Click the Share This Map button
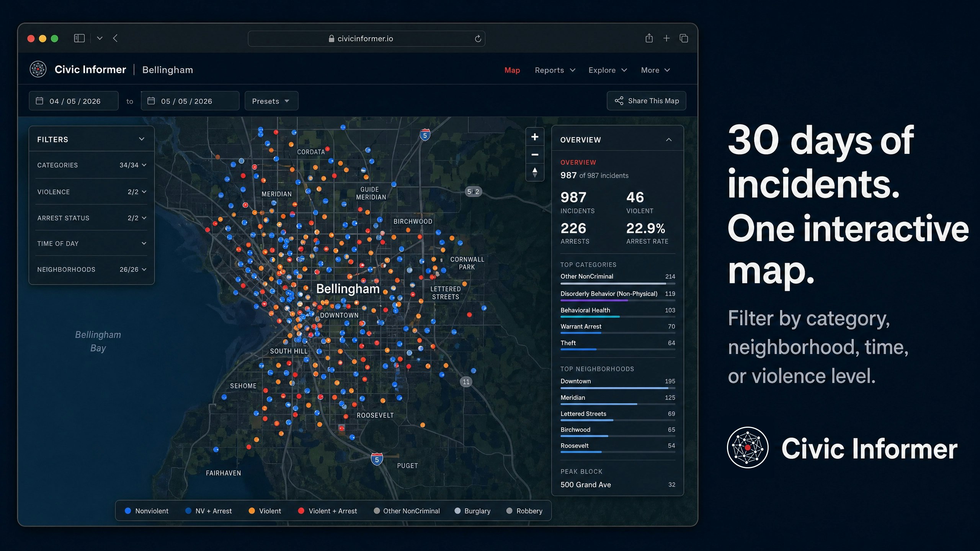Viewport: 980px width, 551px height. pyautogui.click(x=646, y=101)
